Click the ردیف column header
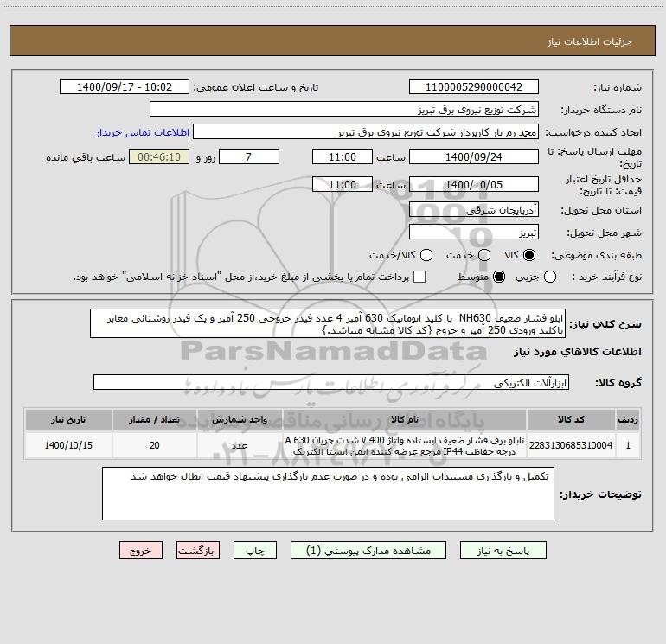 tap(628, 419)
